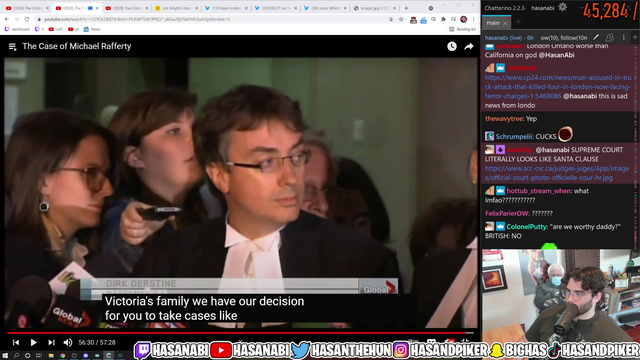
Task: Click the Share arrow icon on the video
Action: (469, 47)
